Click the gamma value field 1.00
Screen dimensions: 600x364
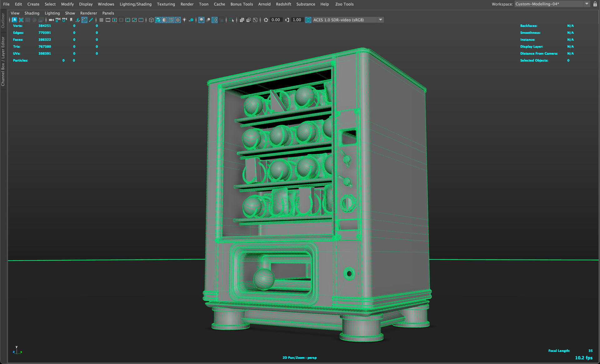pos(297,20)
